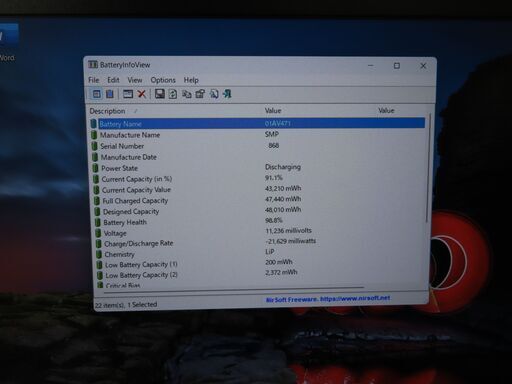The width and height of the screenshot is (512, 384).
Task: Click the SMP manufacturer value
Action: coord(272,134)
